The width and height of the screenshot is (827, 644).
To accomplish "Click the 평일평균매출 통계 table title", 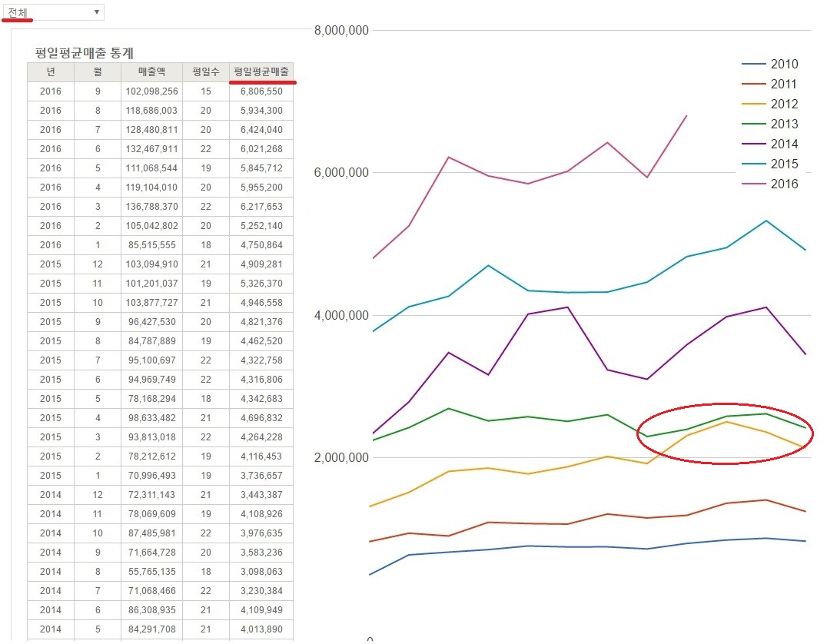I will [85, 53].
